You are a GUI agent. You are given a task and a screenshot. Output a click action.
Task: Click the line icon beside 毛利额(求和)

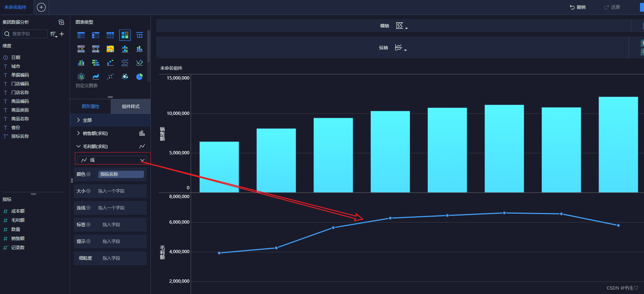(x=142, y=146)
